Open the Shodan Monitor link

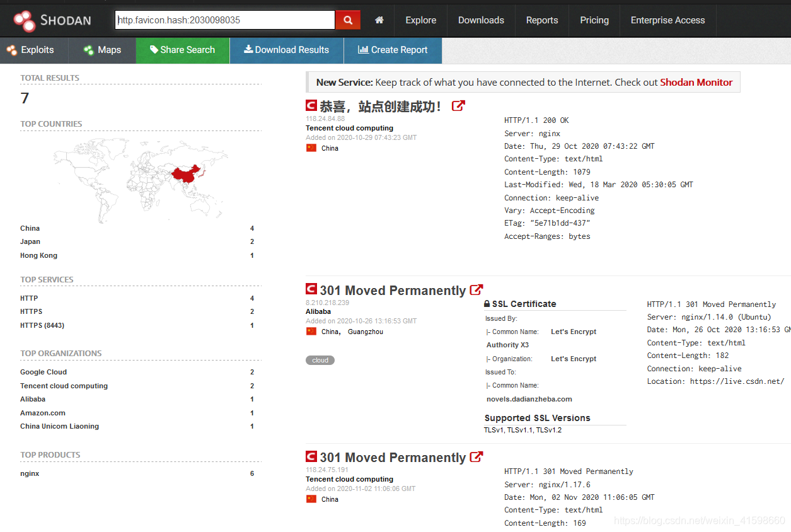696,82
